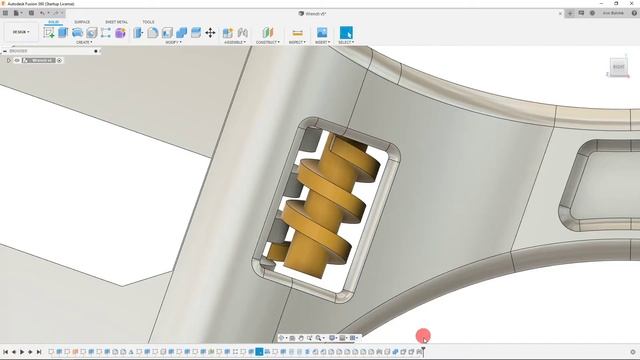Viewport: 640px width, 360px height.
Task: Expand the root component tree node
Action: tap(9, 60)
